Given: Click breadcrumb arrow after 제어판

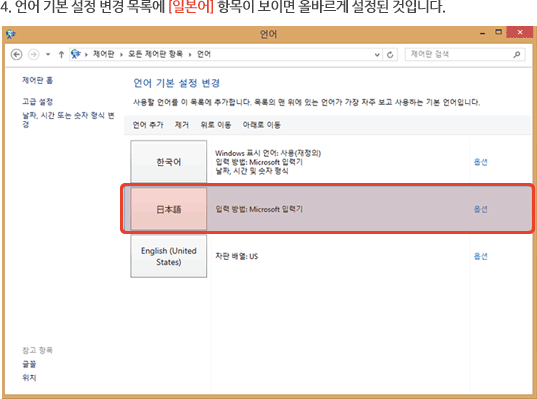Looking at the screenshot, I should coord(121,54).
